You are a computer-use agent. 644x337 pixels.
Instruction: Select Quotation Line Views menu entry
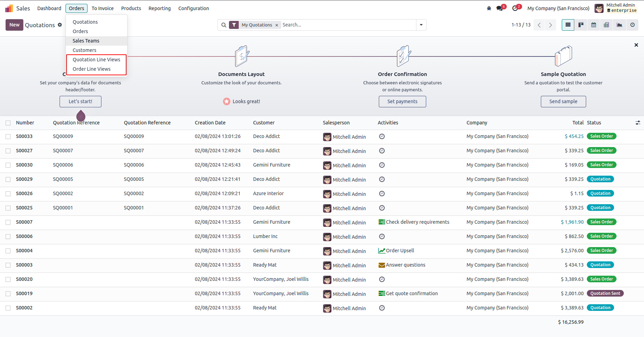[x=97, y=60]
